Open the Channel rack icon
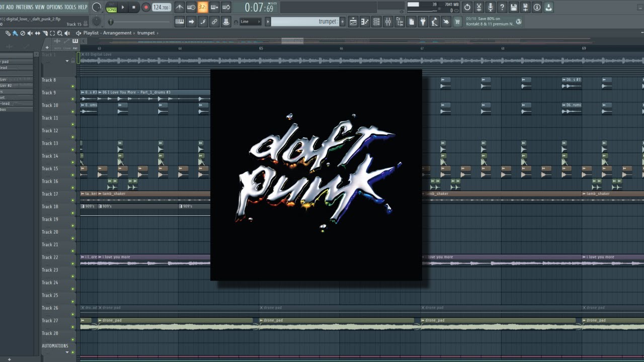This screenshot has width=644, height=362. (376, 22)
